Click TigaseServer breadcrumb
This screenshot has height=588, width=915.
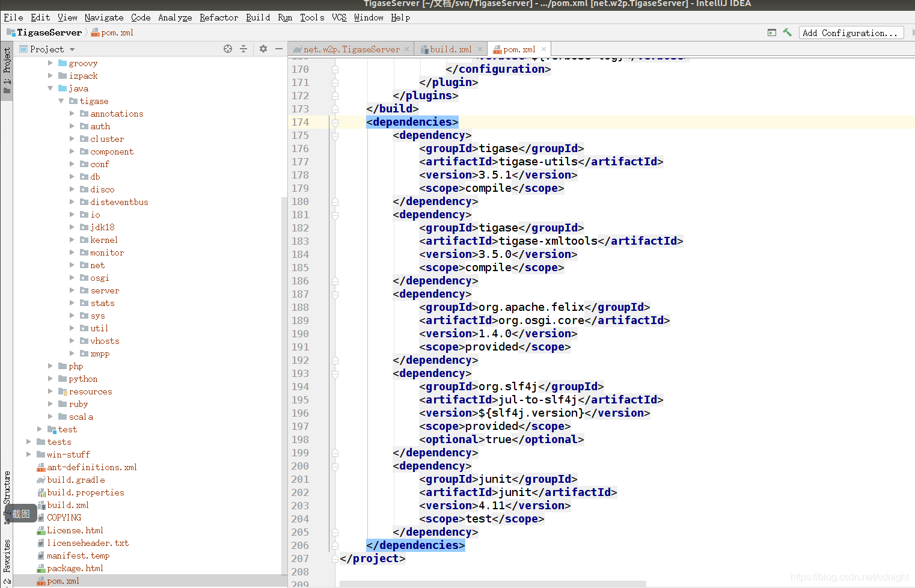49,32
